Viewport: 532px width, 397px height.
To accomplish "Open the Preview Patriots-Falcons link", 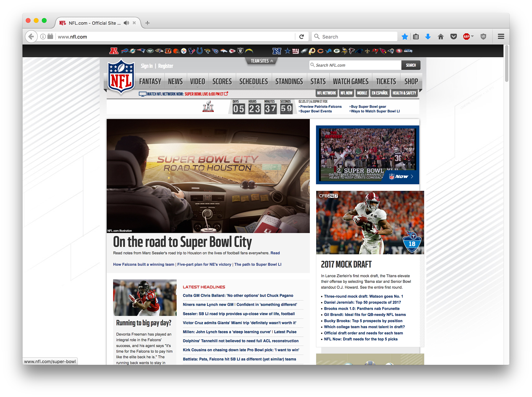I will [x=321, y=107].
